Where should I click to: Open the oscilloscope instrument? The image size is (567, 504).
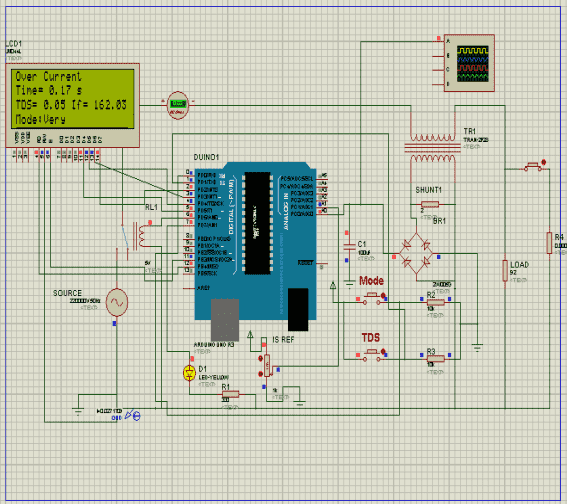click(x=469, y=63)
